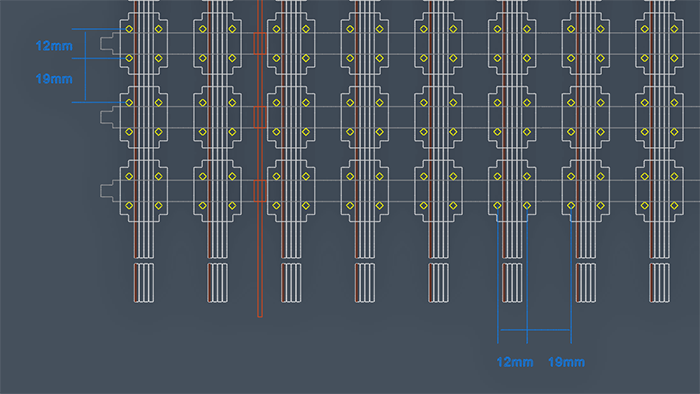Image resolution: width=700 pixels, height=394 pixels.
Task: Click the 19mm label beside the left vertical dimension
Action: point(54,79)
